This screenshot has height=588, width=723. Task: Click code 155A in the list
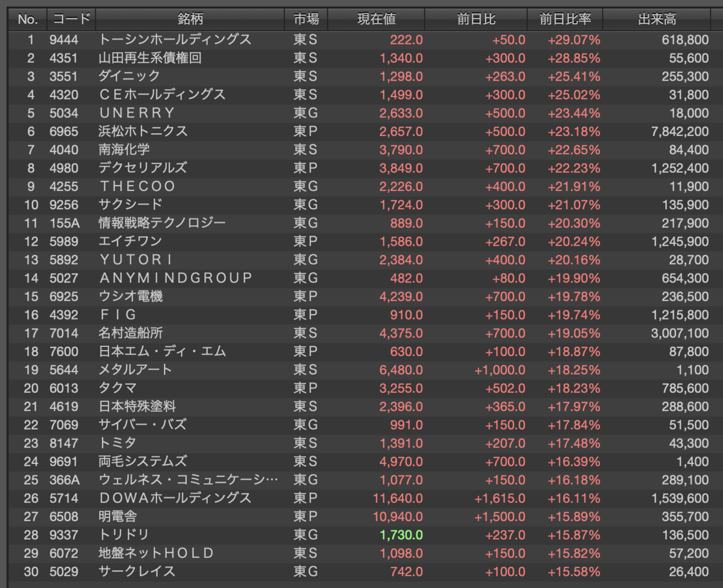click(64, 224)
